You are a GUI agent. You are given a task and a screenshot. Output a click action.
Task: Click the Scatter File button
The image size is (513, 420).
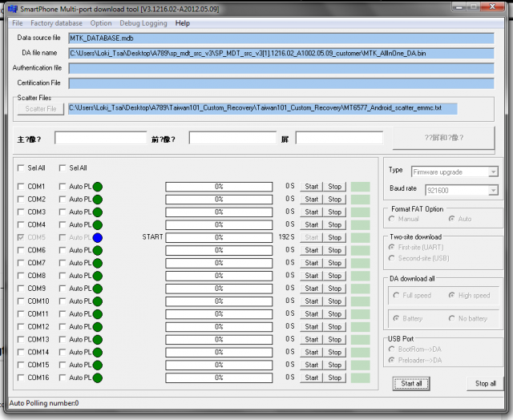41,109
